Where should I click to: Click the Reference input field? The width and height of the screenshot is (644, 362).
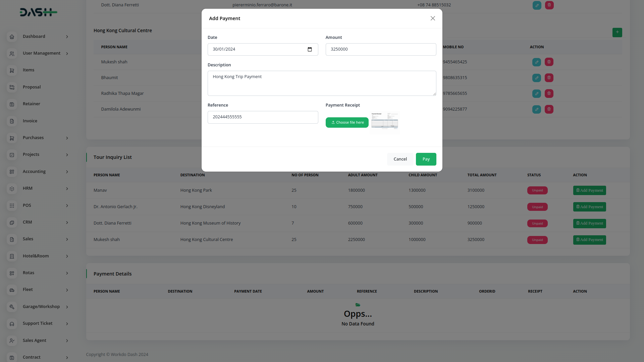(263, 117)
